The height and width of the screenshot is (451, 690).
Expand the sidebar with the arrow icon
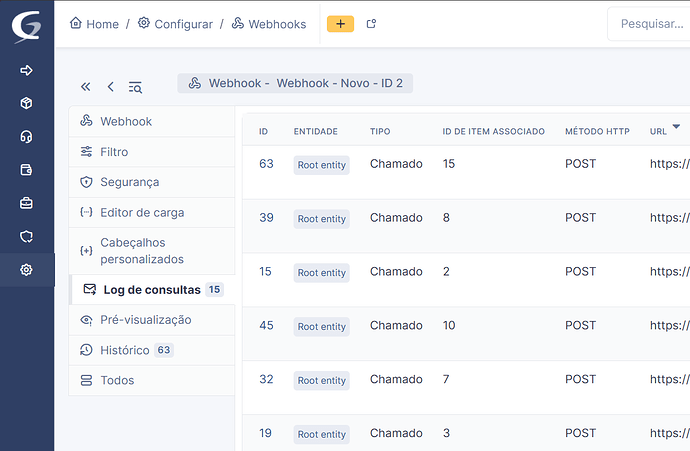[26, 70]
